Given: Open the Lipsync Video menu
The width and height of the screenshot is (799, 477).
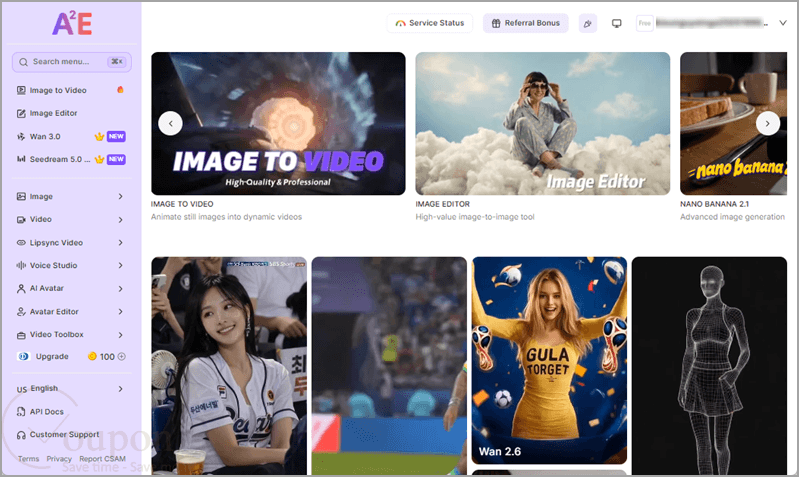Looking at the screenshot, I should [x=71, y=243].
